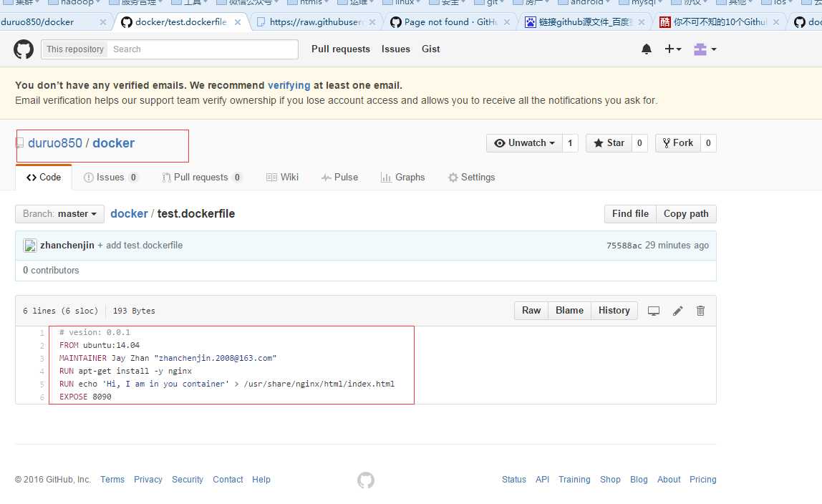Open Privacy footer link
Viewport: 822px width, 504px height.
148,480
